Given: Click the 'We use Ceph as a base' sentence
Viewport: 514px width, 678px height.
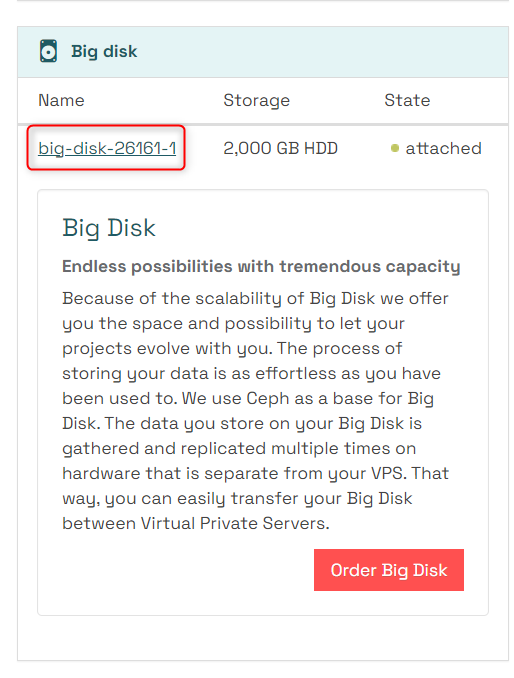Looking at the screenshot, I should point(307,398).
